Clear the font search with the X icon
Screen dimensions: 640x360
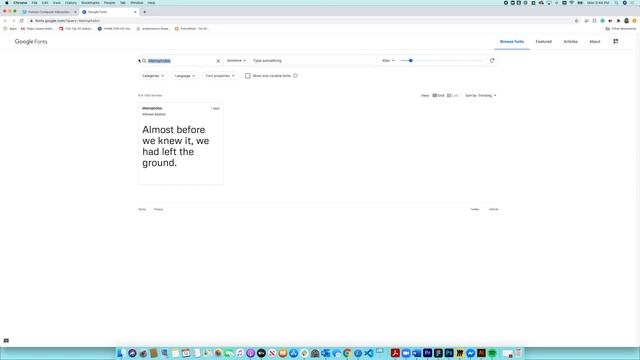tap(218, 61)
